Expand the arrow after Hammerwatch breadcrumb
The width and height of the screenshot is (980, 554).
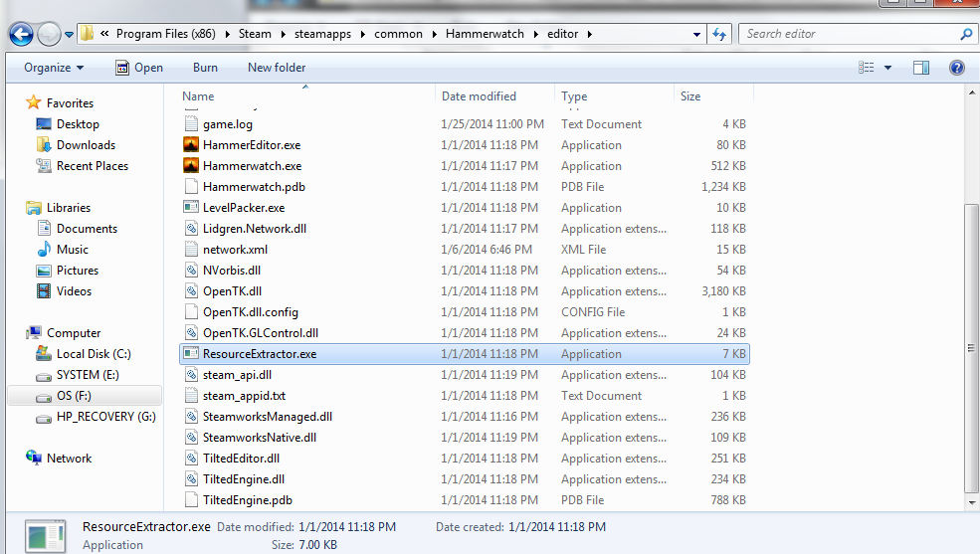tap(535, 35)
